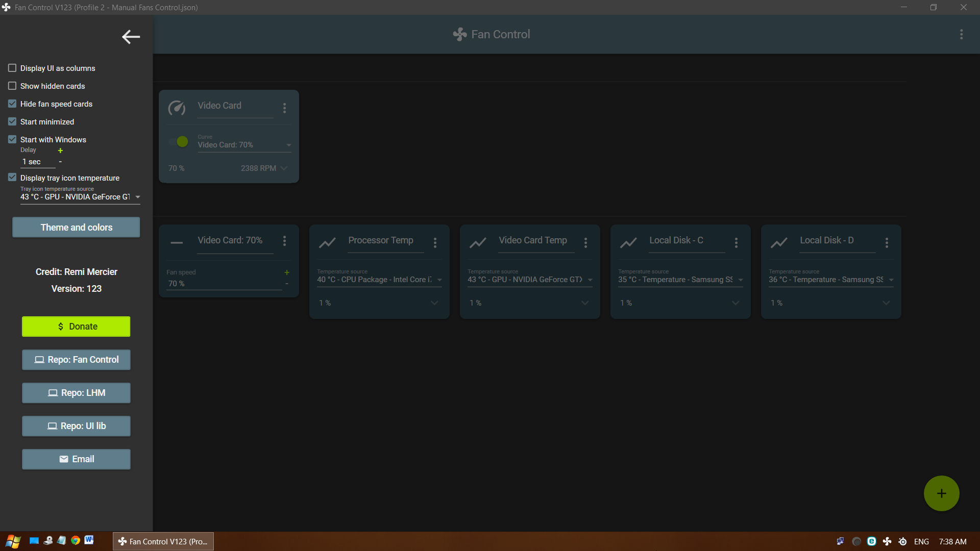Click the Fan Control logo in the header
This screenshot has height=551, width=980.
(x=459, y=34)
